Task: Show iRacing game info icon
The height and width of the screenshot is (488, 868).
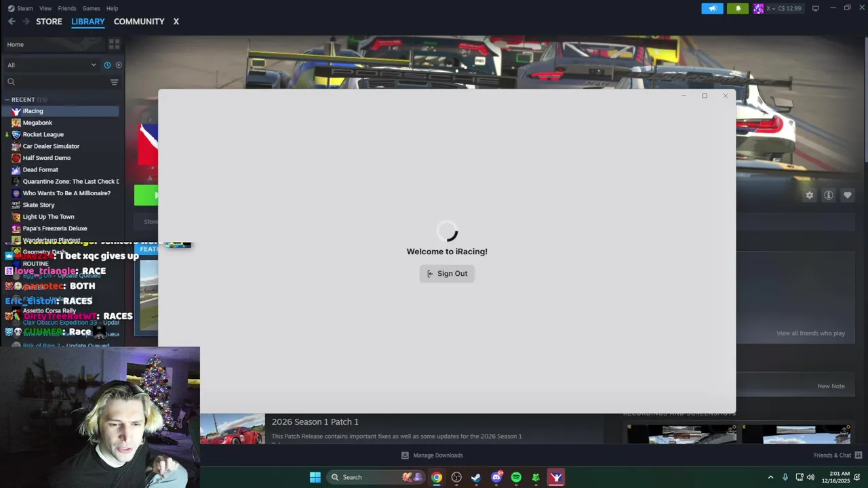Action: point(828,195)
